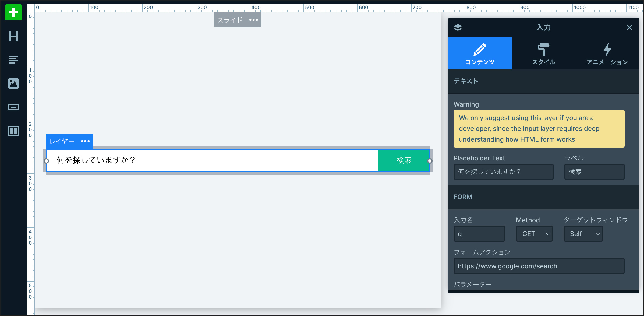This screenshot has width=644, height=316.
Task: Click the right resize handle of input layer
Action: (430, 161)
